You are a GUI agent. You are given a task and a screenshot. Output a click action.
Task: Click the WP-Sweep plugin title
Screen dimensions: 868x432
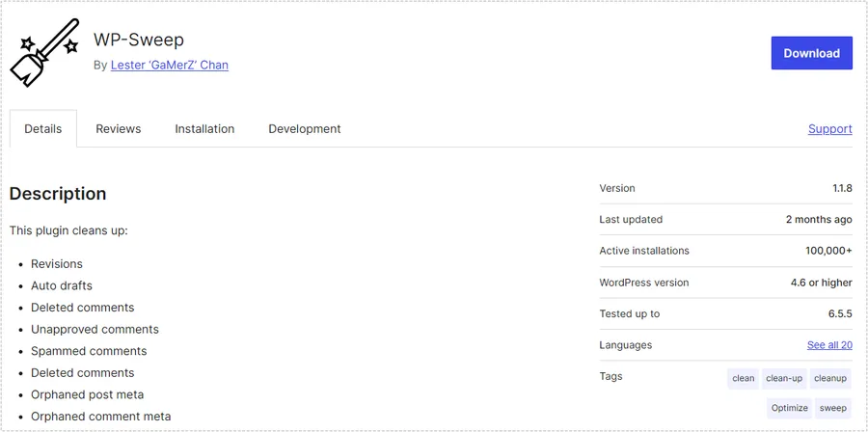point(138,40)
